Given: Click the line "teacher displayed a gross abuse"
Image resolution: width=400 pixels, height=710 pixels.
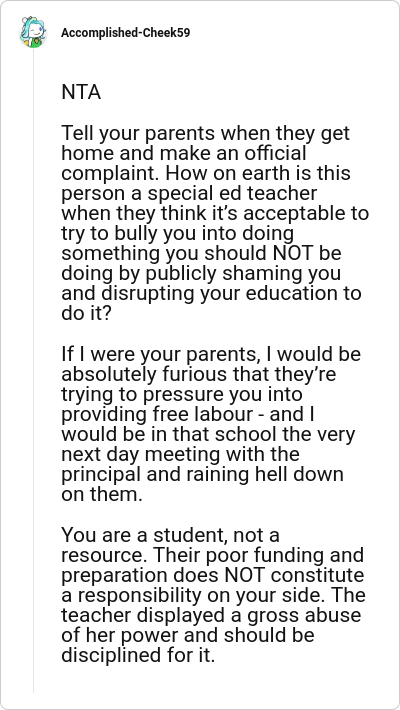Looking at the screenshot, I should click(211, 615).
